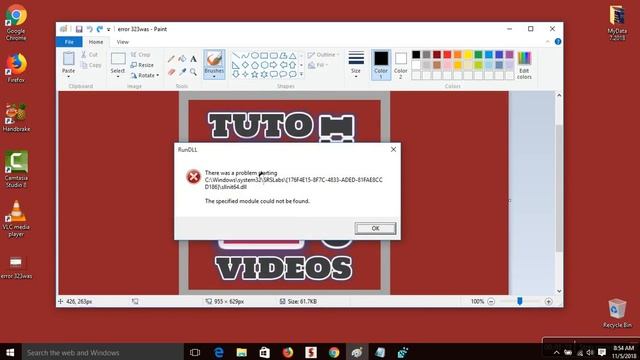The width and height of the screenshot is (640, 360).
Task: Pick the purple palette swatch
Action: click(x=509, y=54)
